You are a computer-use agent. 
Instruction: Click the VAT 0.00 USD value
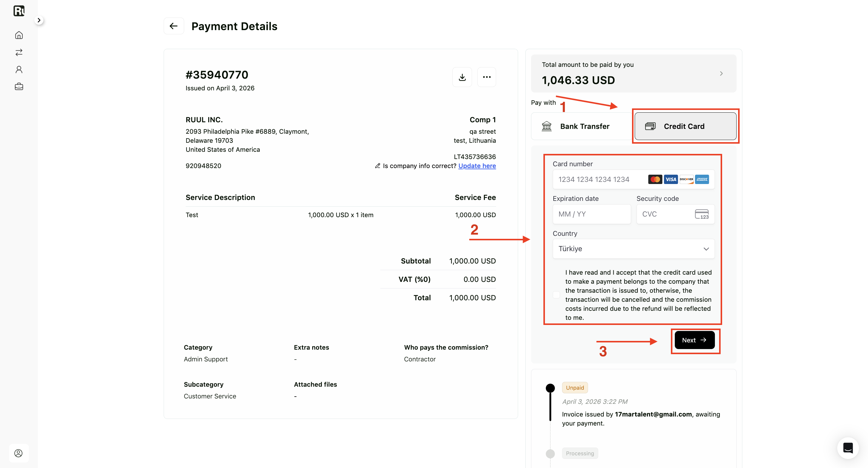[479, 279]
